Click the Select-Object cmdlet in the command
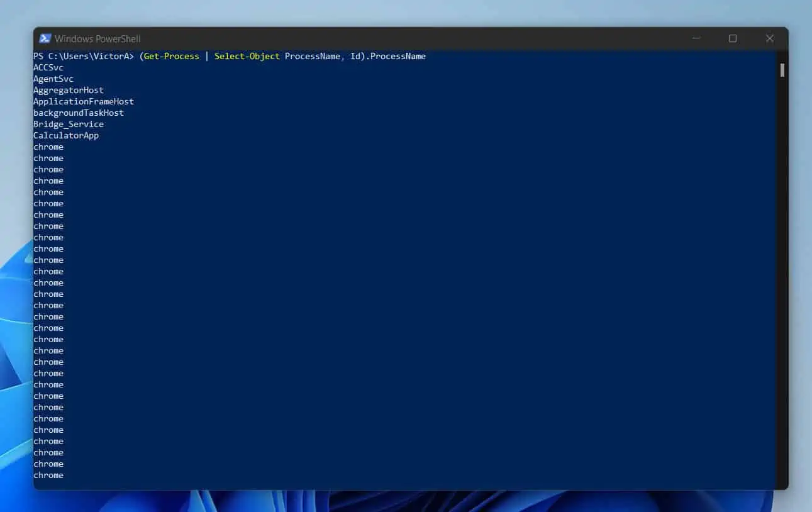Viewport: 812px width, 512px height. pos(247,57)
